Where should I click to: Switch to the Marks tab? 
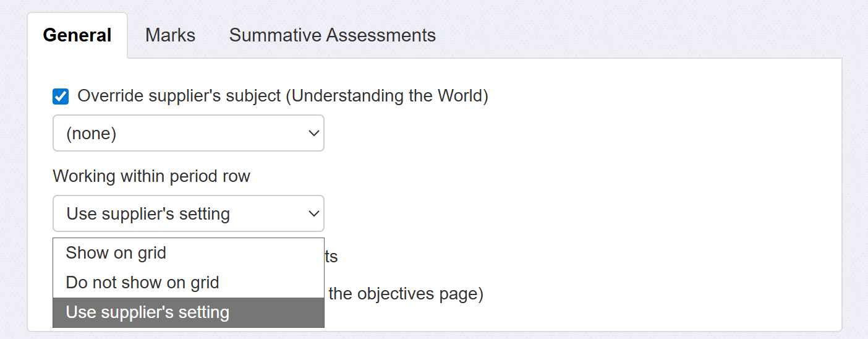(x=170, y=35)
